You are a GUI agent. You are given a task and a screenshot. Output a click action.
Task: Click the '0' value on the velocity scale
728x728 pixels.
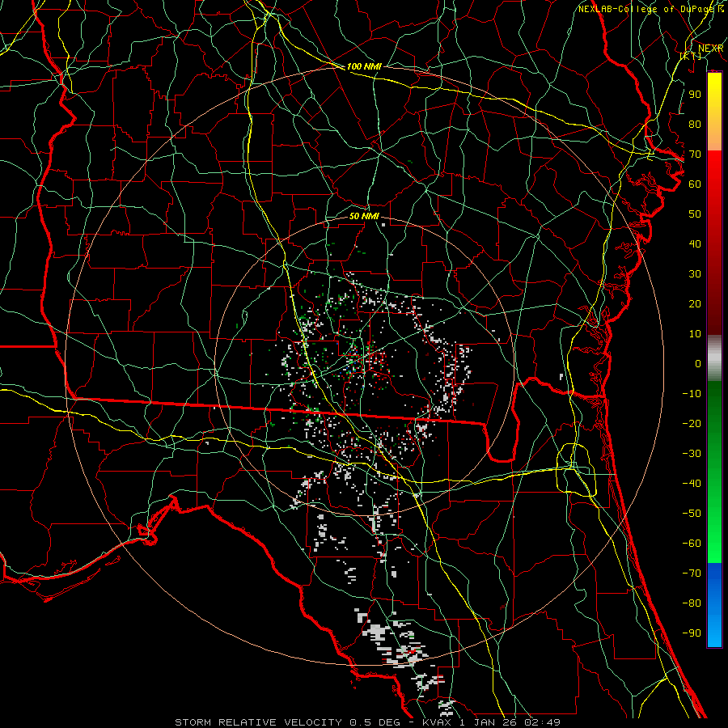(x=698, y=363)
